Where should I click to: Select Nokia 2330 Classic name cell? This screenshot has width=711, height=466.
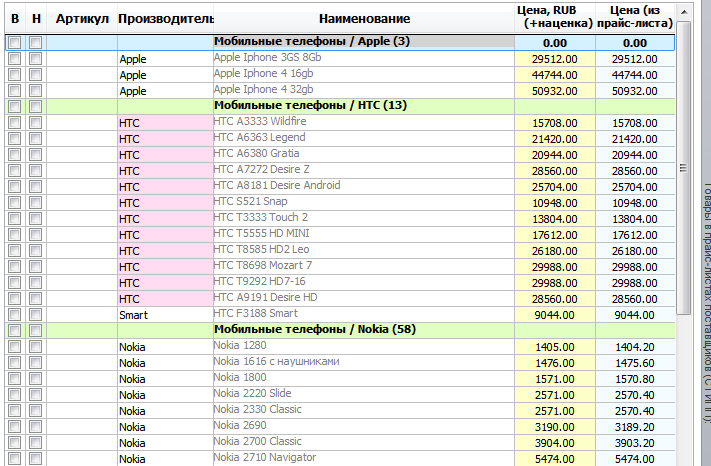click(364, 410)
